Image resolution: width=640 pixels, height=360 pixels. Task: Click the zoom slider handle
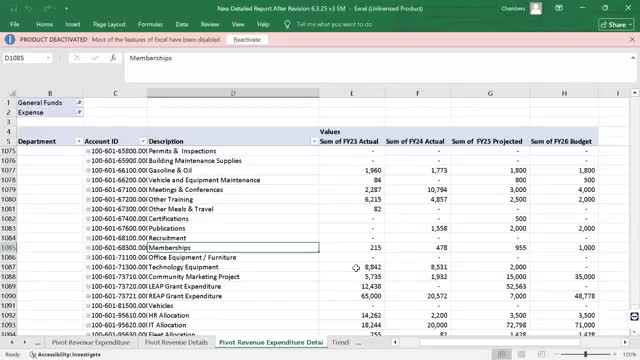585,354
